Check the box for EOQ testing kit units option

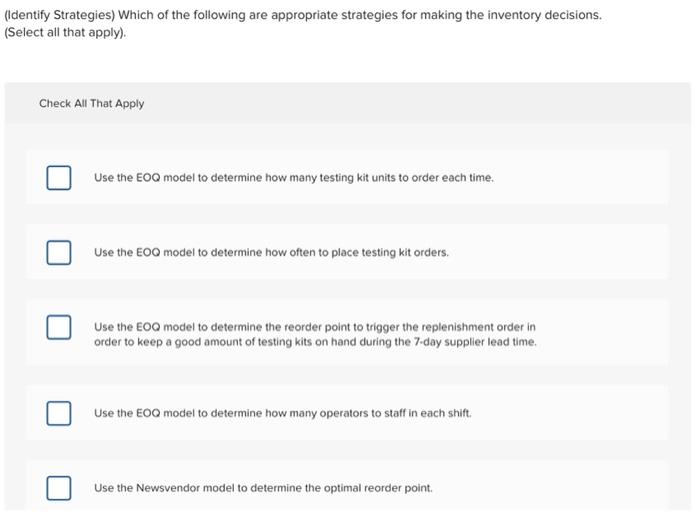pos(58,178)
